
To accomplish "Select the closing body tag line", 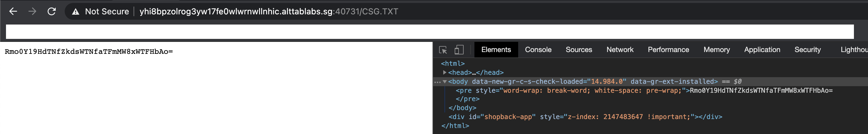I will (x=462, y=108).
